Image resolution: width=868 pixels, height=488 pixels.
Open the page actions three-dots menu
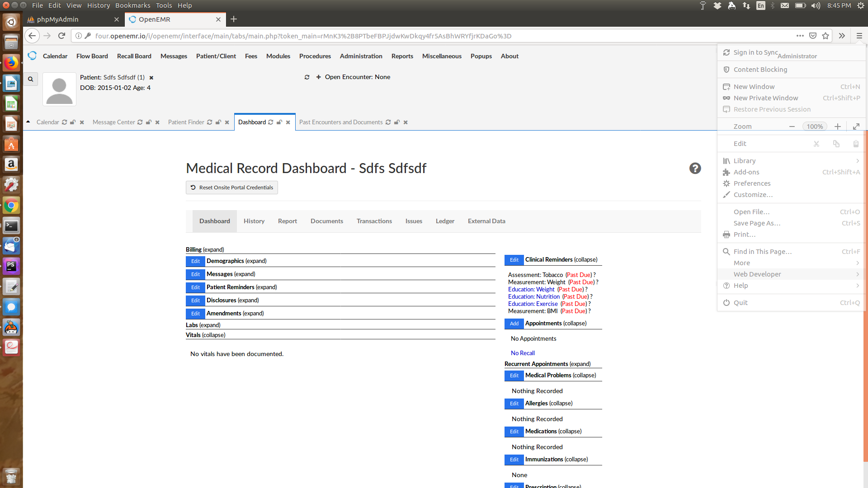point(800,36)
